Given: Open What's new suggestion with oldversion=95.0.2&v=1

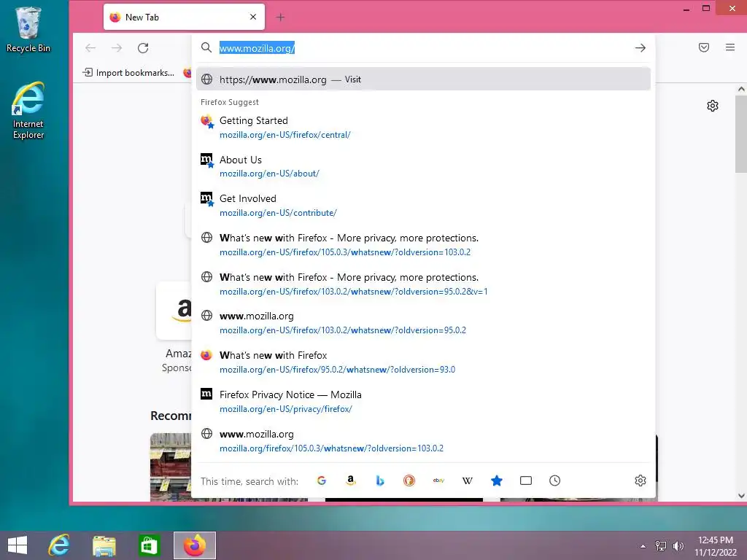Looking at the screenshot, I should 423,284.
